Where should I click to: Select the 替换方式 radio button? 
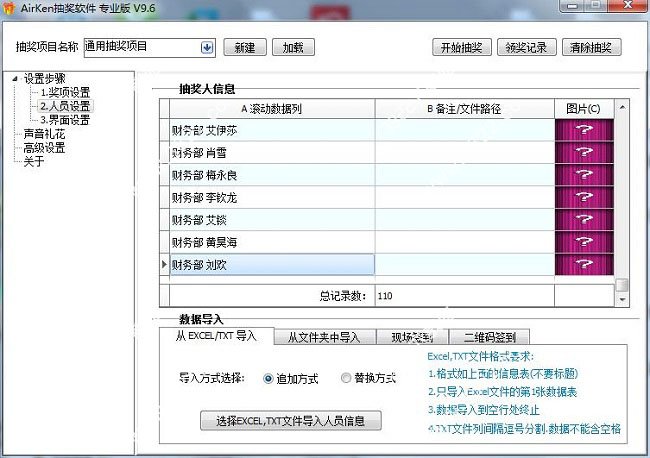346,378
